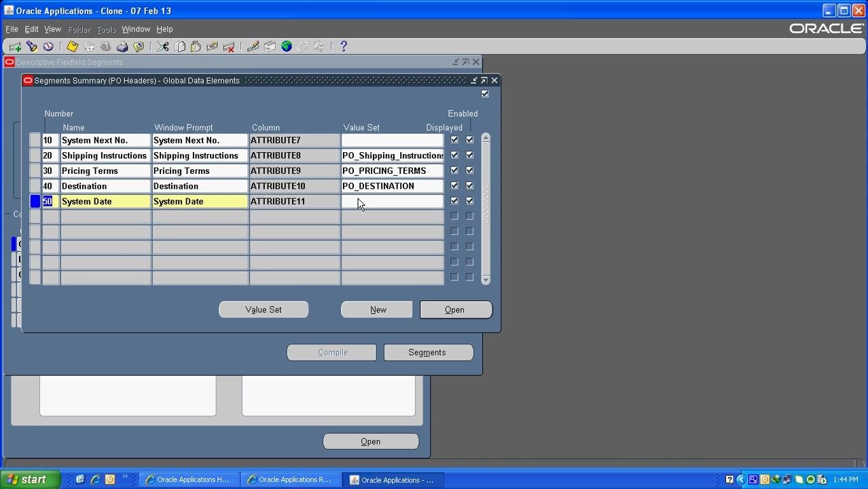Click the scroll down arrow of segments list
Image resolution: width=868 pixels, height=489 pixels.
point(486,279)
